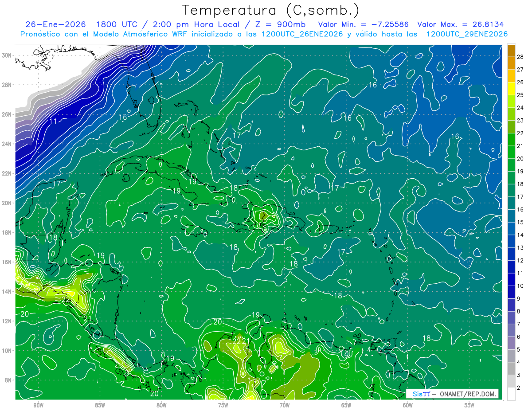Screen dimensions: 532x411
Task: Click the "80W" longitude axis label
Action: (161, 405)
